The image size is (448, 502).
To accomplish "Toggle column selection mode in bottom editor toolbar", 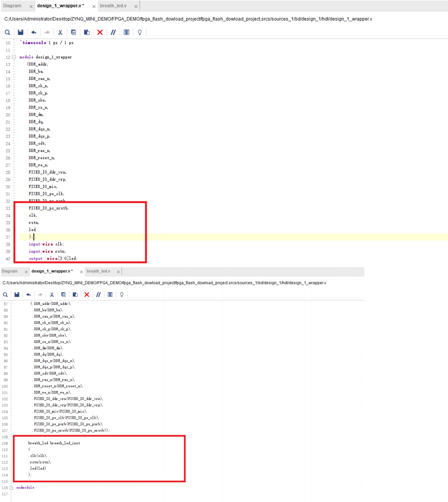I will [110, 295].
